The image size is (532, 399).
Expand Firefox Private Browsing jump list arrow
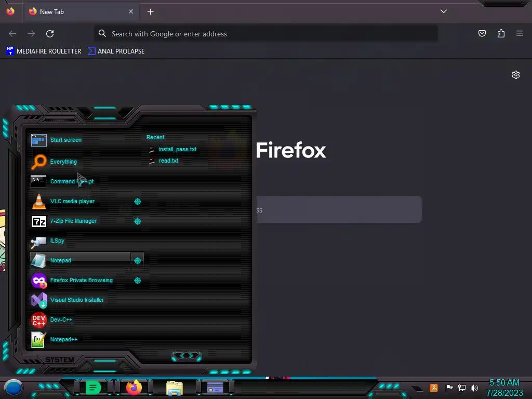[137, 280]
